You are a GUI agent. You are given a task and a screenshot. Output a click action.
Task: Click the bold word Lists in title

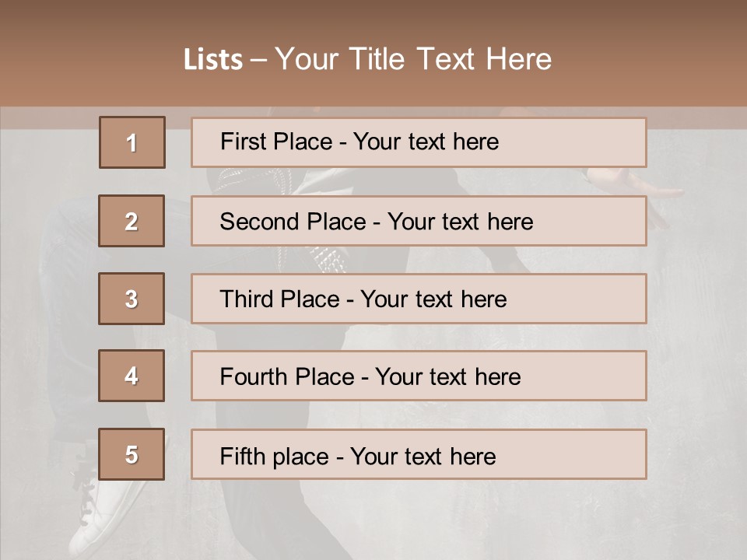click(x=213, y=60)
